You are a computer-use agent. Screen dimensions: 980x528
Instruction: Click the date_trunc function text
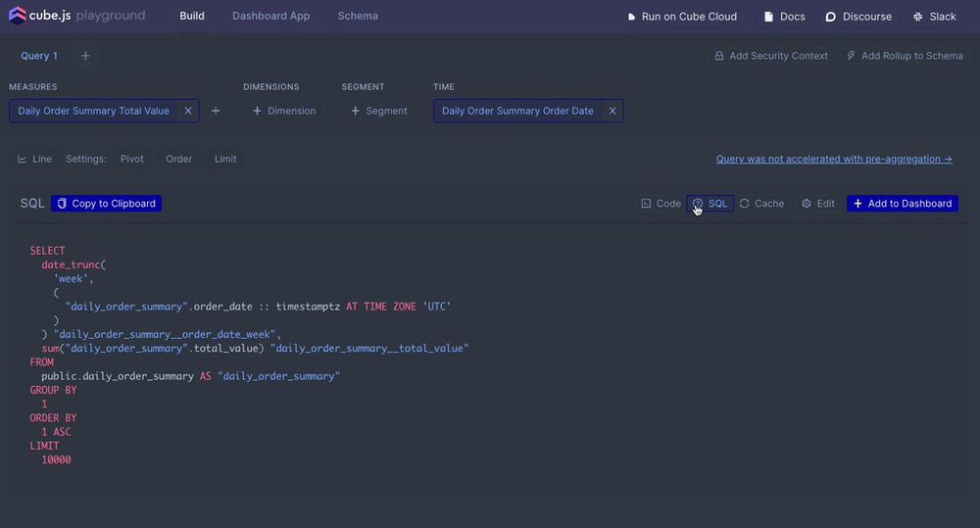[72, 264]
